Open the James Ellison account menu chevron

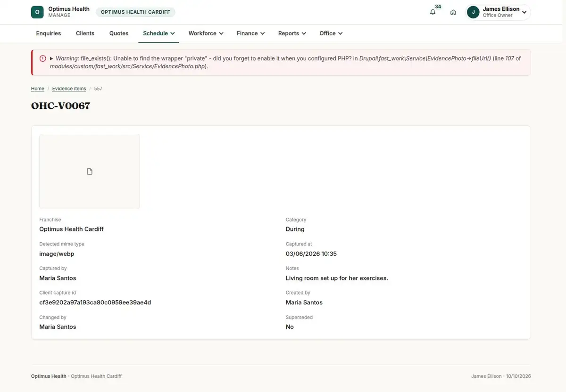[524, 12]
